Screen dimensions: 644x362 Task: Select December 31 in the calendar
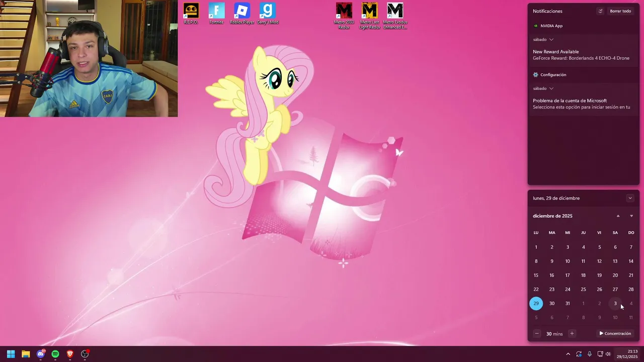(568, 303)
